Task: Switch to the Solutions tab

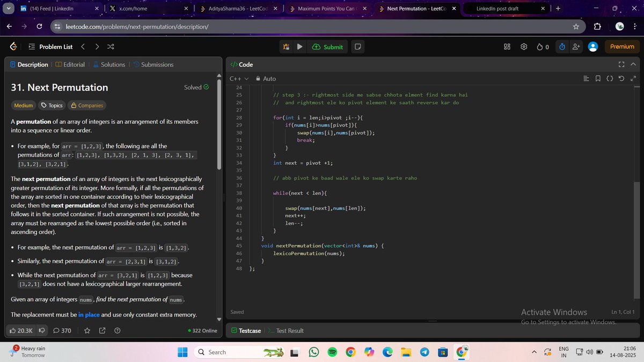Action: (109, 64)
